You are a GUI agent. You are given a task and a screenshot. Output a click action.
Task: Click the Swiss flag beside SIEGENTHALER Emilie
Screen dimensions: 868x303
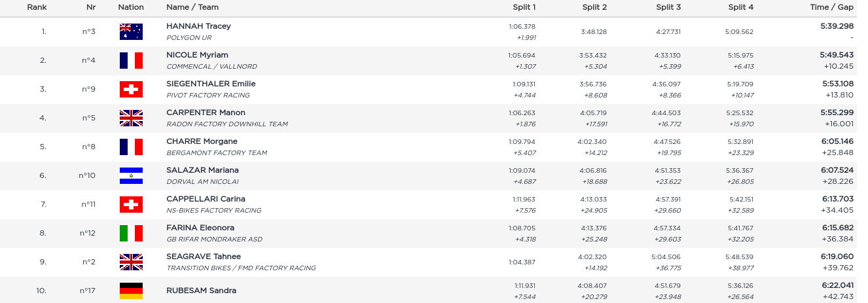pos(131,89)
